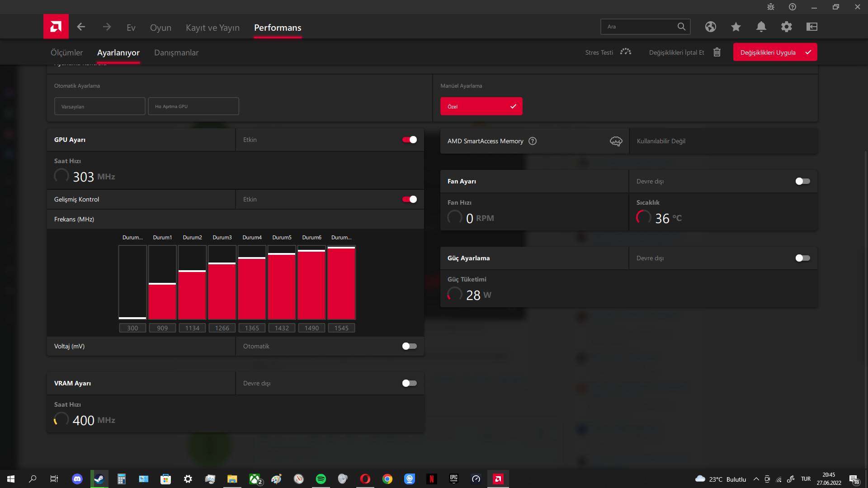Toggle the sidebar panel icon
Viewport: 868px width, 488px height.
(x=811, y=27)
